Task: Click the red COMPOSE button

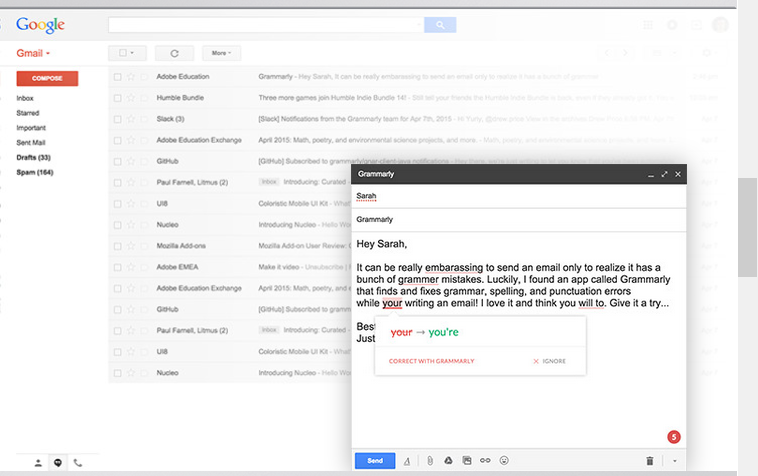Action: point(47,78)
